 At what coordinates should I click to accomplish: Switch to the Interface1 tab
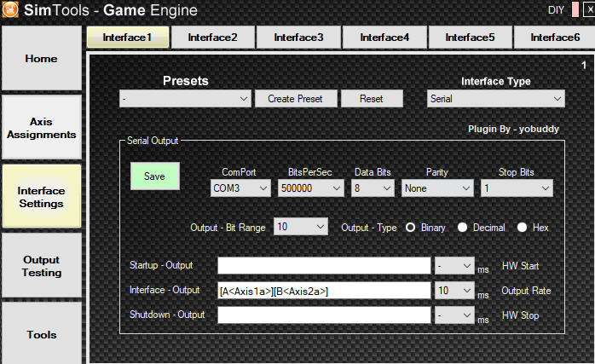(128, 38)
